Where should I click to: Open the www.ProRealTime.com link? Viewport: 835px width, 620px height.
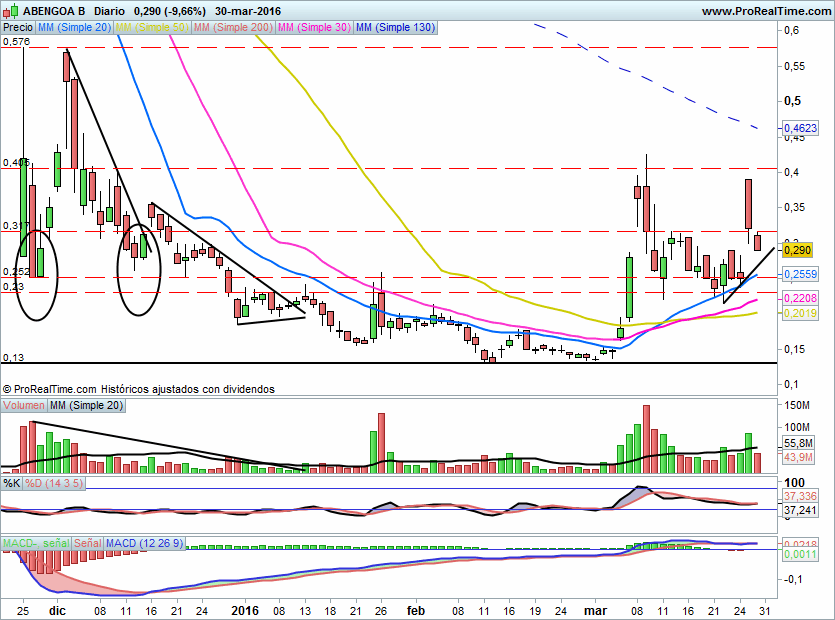(x=766, y=11)
